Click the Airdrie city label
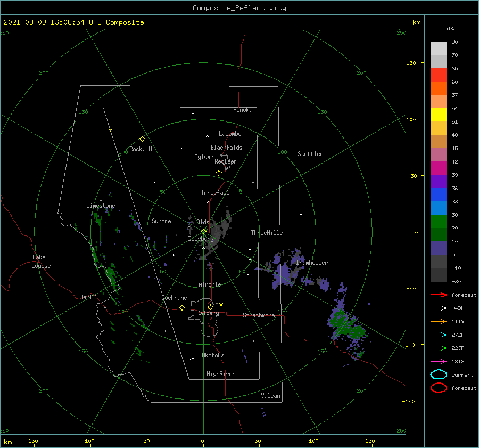Image resolution: width=479 pixels, height=448 pixels. tap(210, 284)
